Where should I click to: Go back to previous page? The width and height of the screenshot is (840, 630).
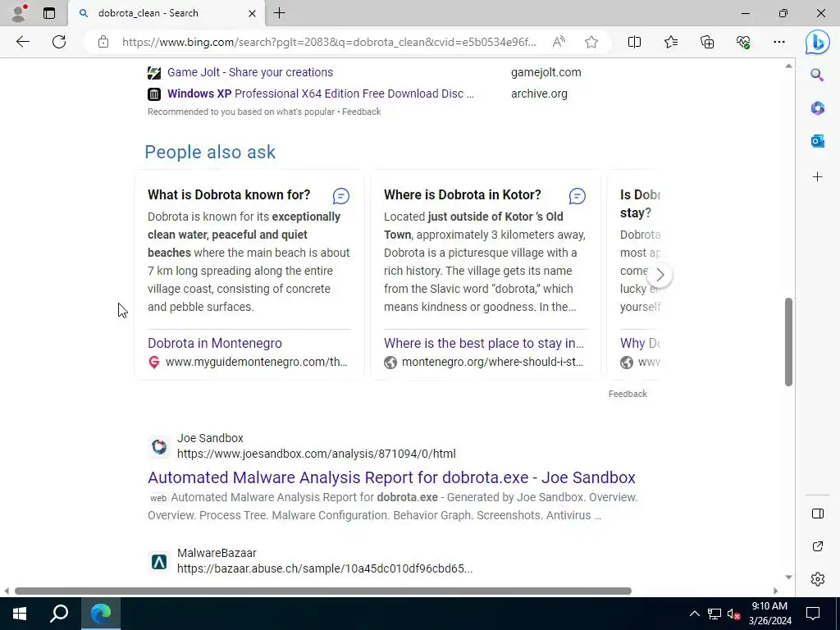click(23, 42)
